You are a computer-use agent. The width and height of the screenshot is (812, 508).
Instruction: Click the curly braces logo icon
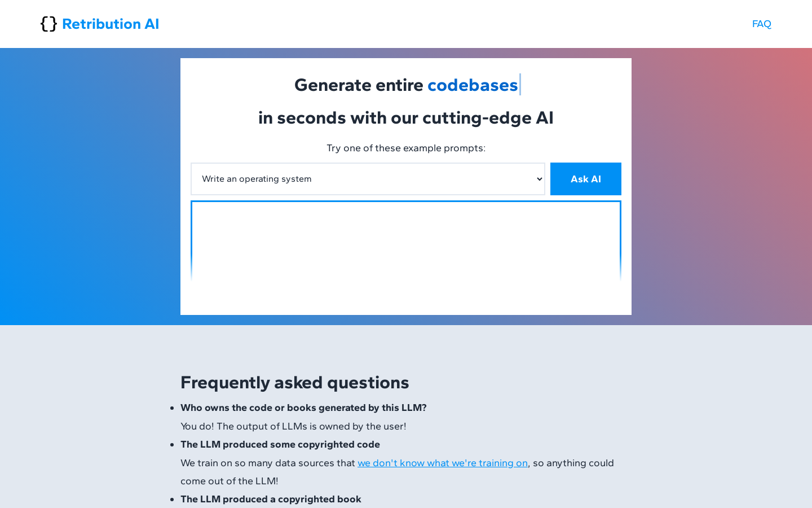coord(49,24)
